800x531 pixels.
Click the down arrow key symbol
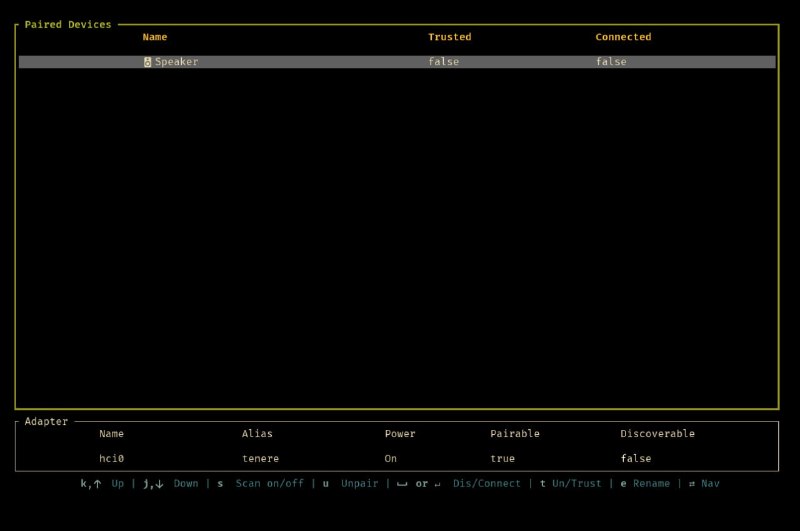click(160, 484)
